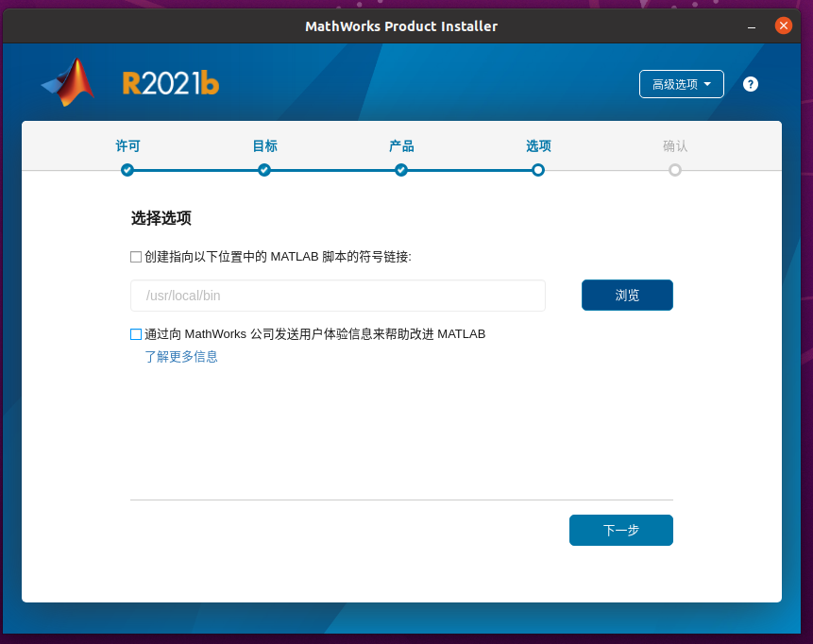813x644 pixels.
Task: Click the 选项 step current circle marker
Action: (x=538, y=170)
